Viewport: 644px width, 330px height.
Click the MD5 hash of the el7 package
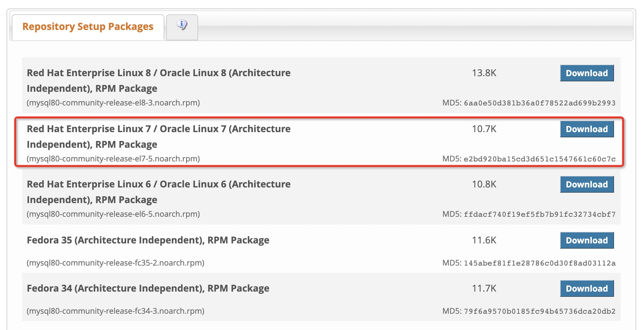click(x=539, y=159)
